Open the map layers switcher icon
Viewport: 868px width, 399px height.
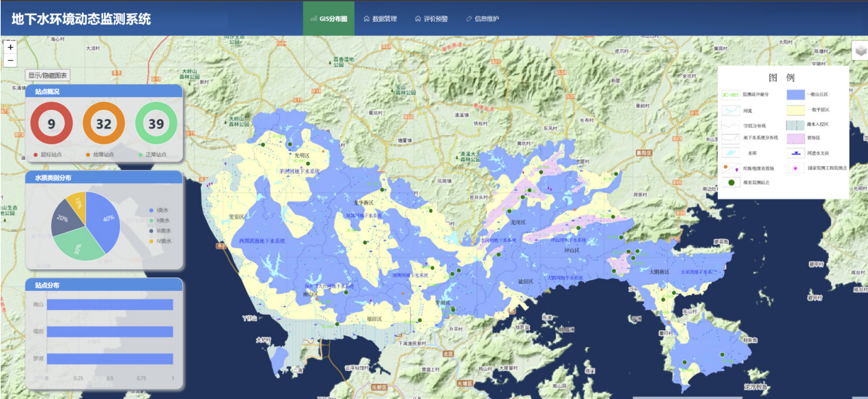(x=860, y=51)
